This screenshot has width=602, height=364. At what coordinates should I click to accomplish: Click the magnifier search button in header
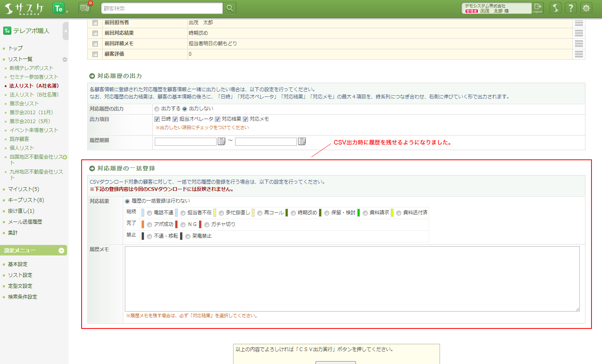pos(229,8)
